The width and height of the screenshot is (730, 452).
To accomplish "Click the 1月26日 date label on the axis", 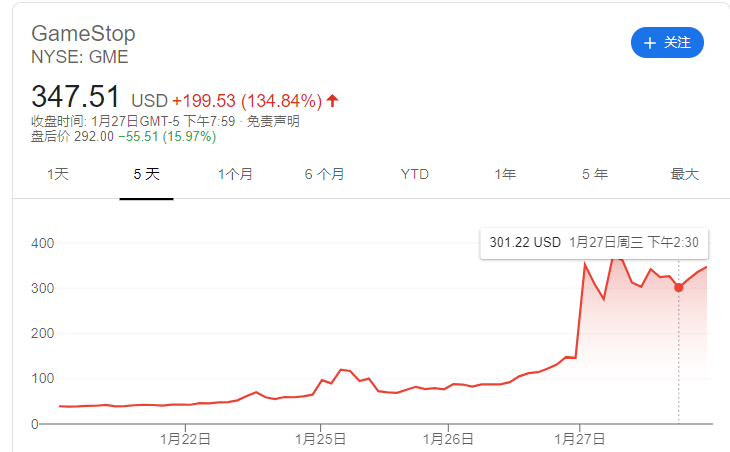I will click(449, 438).
